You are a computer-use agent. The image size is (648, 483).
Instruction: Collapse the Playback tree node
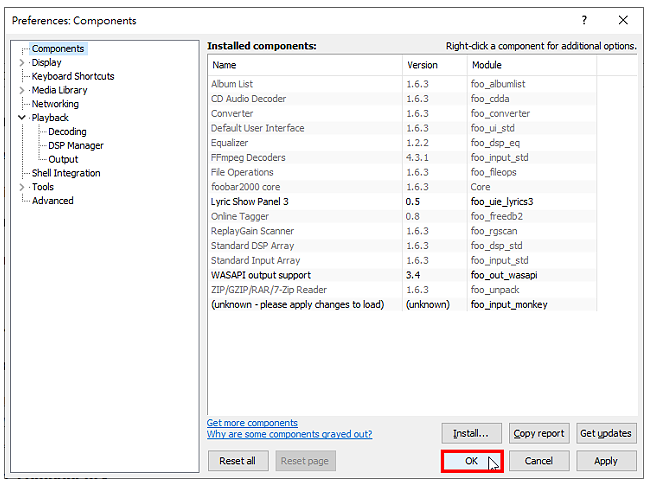coord(21,118)
